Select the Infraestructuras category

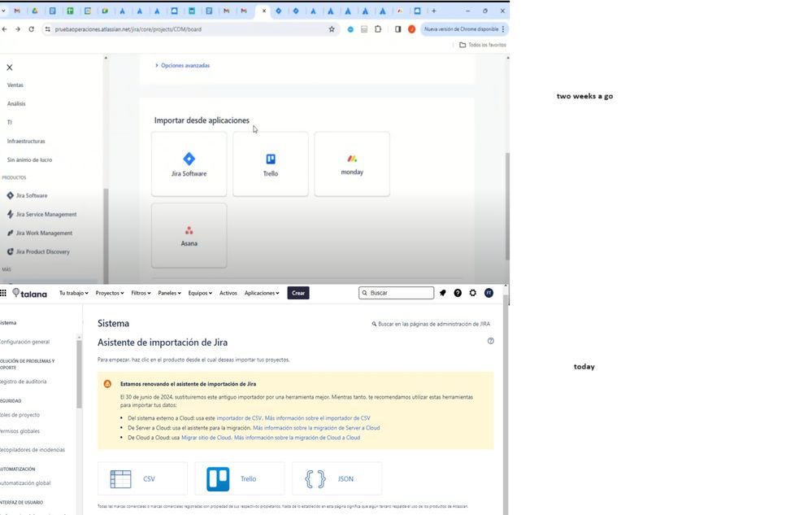click(x=26, y=141)
